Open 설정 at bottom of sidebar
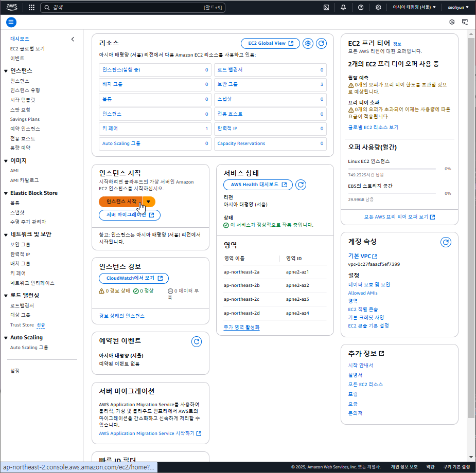Viewport: 476px width, 473px height. coord(15,371)
